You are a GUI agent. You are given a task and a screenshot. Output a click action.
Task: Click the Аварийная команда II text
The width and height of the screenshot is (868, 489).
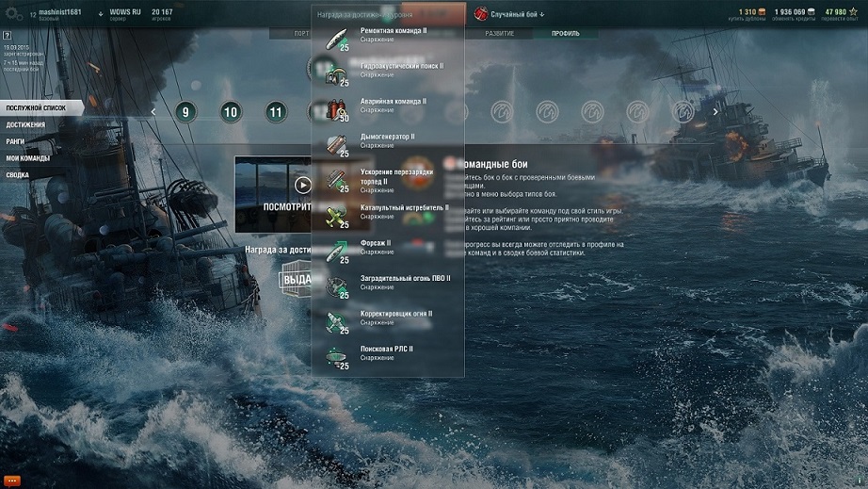click(393, 102)
